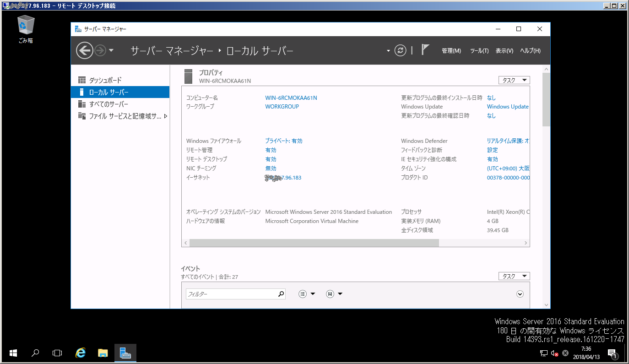The width and height of the screenshot is (629, 364).
Task: Click the イーサネット IP address link
Action: coord(283,178)
